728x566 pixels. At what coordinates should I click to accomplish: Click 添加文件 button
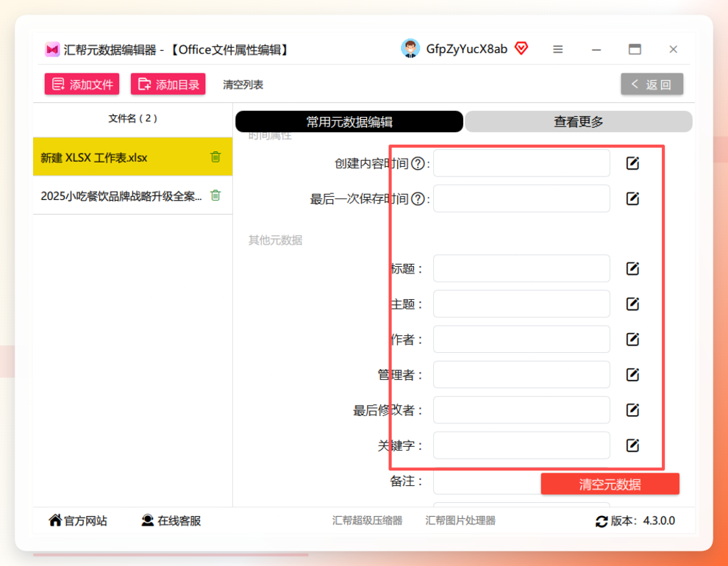(x=82, y=84)
